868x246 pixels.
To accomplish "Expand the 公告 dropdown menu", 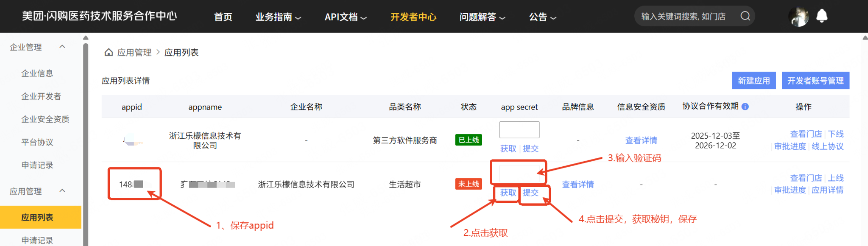I will [543, 17].
